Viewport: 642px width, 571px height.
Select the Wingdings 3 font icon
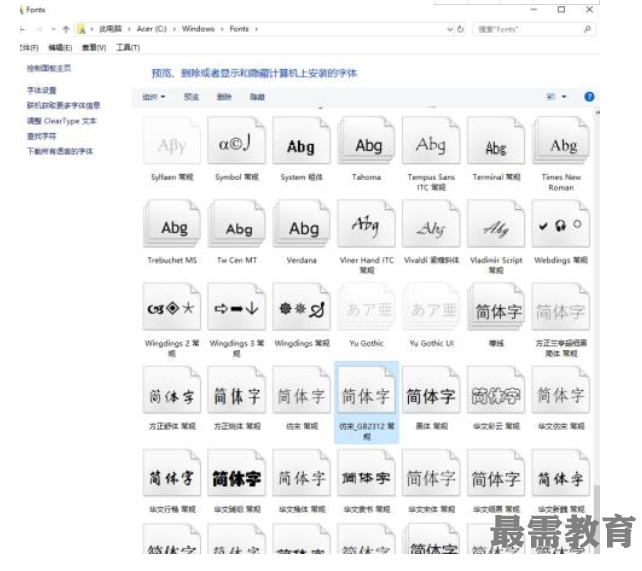[237, 307]
